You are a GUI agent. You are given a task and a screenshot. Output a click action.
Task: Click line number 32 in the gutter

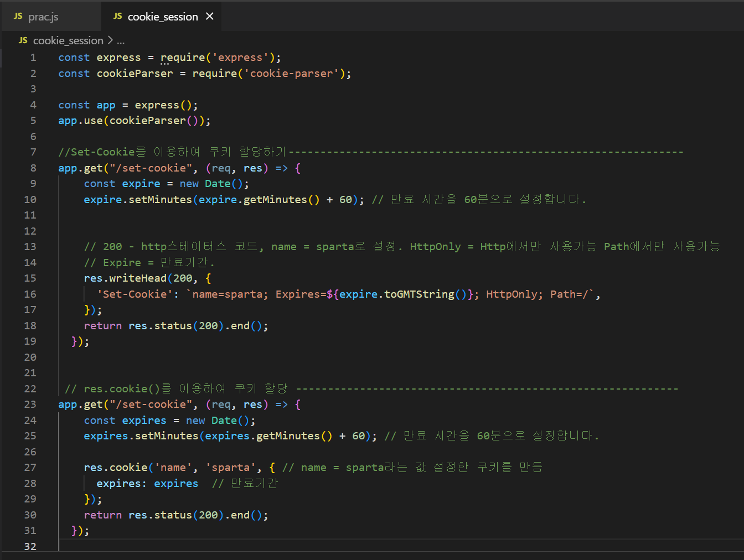pos(30,547)
